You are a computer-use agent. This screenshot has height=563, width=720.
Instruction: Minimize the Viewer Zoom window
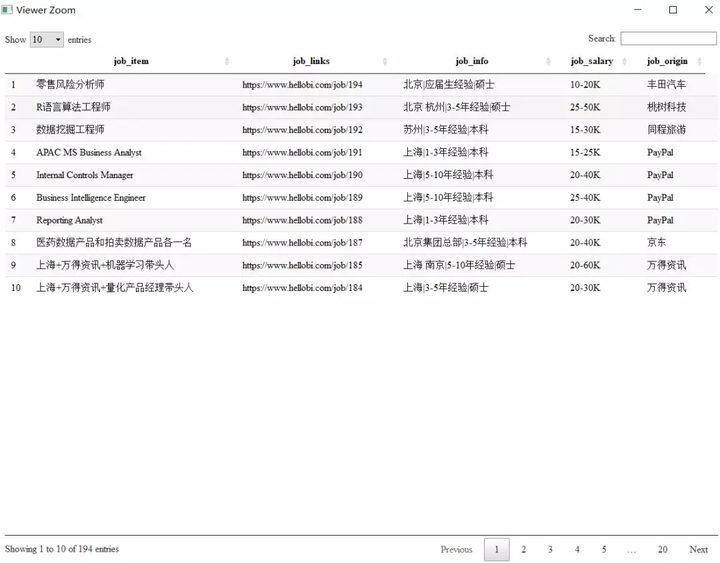tap(637, 10)
